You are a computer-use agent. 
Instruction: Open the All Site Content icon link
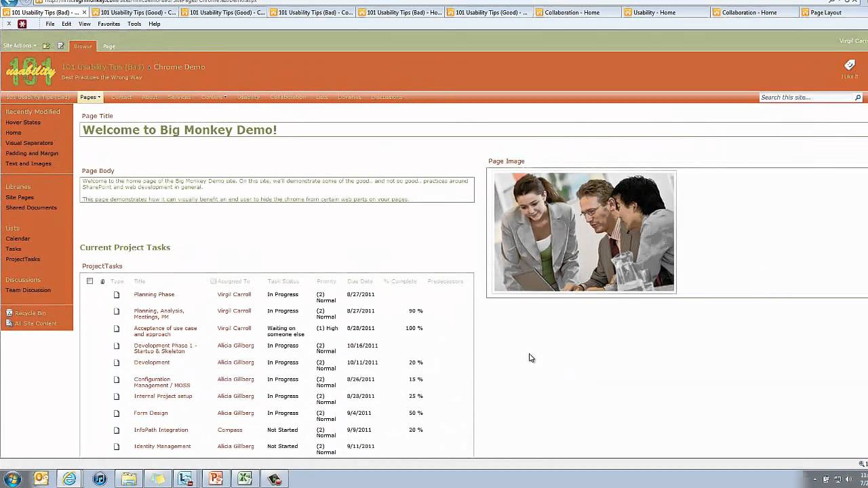pyautogui.click(x=9, y=323)
